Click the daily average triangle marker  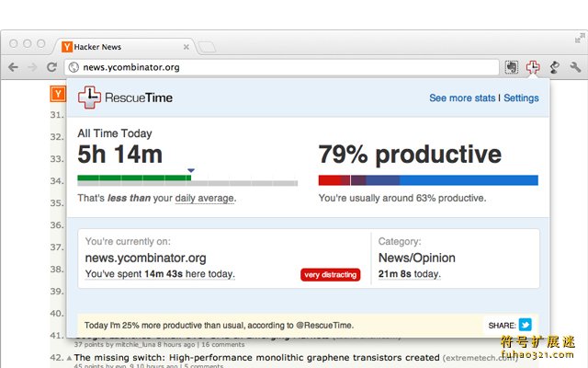click(x=191, y=170)
